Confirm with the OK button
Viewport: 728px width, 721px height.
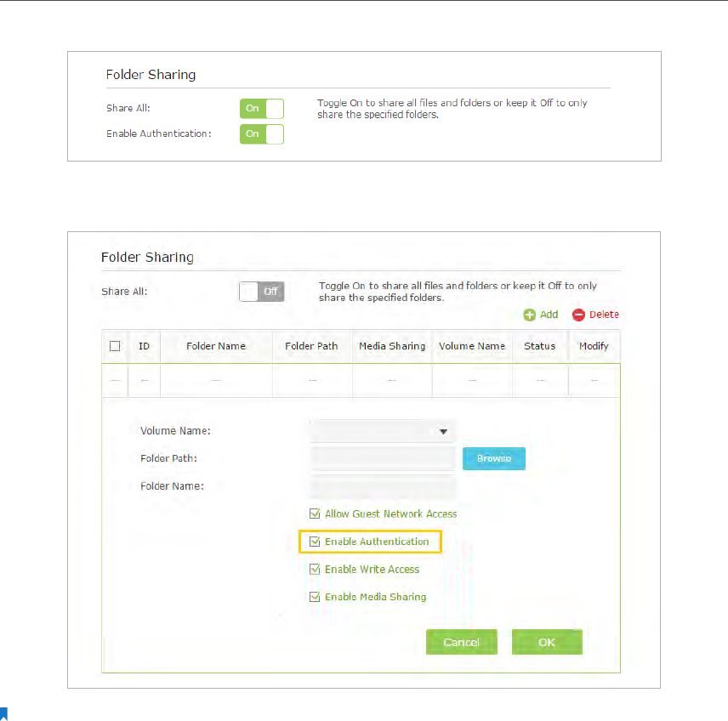547,642
